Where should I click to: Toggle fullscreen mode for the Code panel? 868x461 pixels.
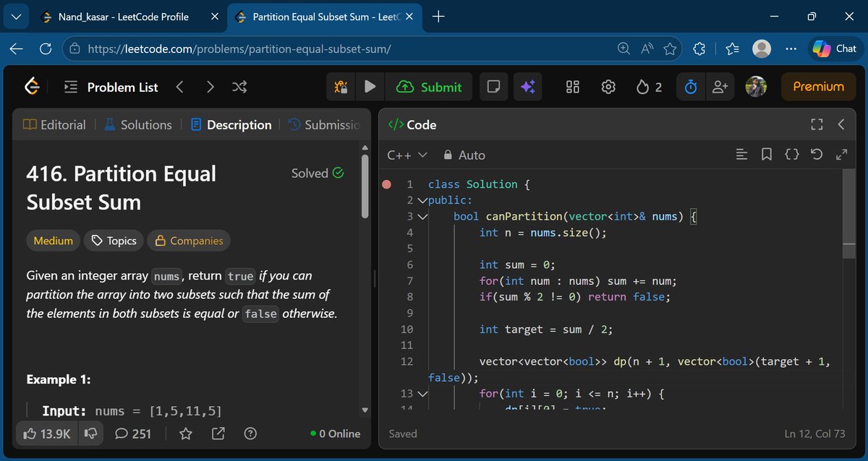point(817,124)
